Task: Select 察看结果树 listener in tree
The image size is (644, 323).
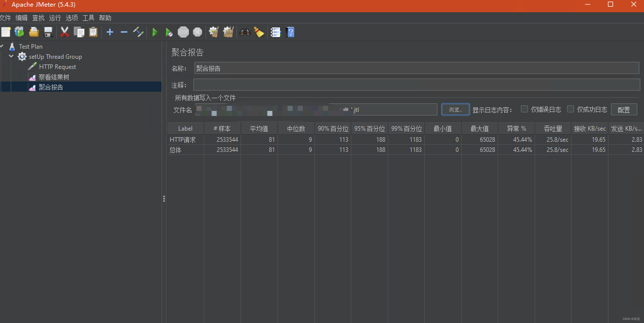Action: coord(54,77)
